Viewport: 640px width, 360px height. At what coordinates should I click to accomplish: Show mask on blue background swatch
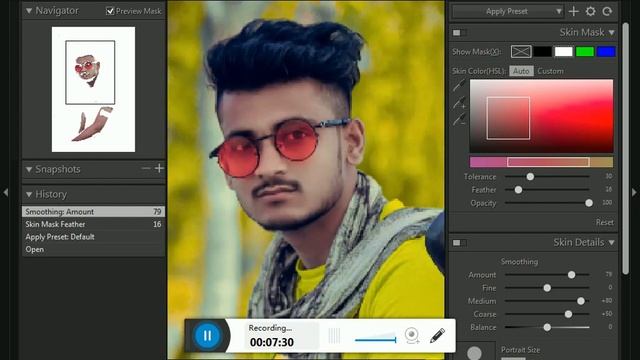(606, 51)
